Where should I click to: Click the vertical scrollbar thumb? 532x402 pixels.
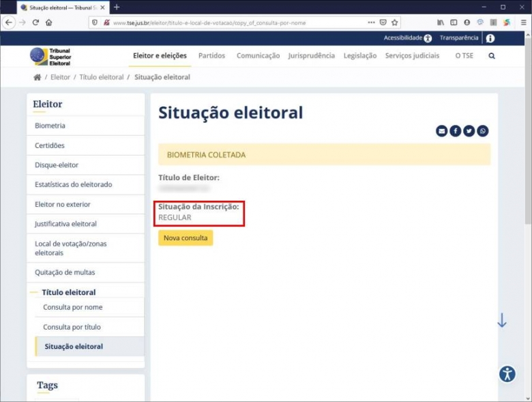[528, 131]
